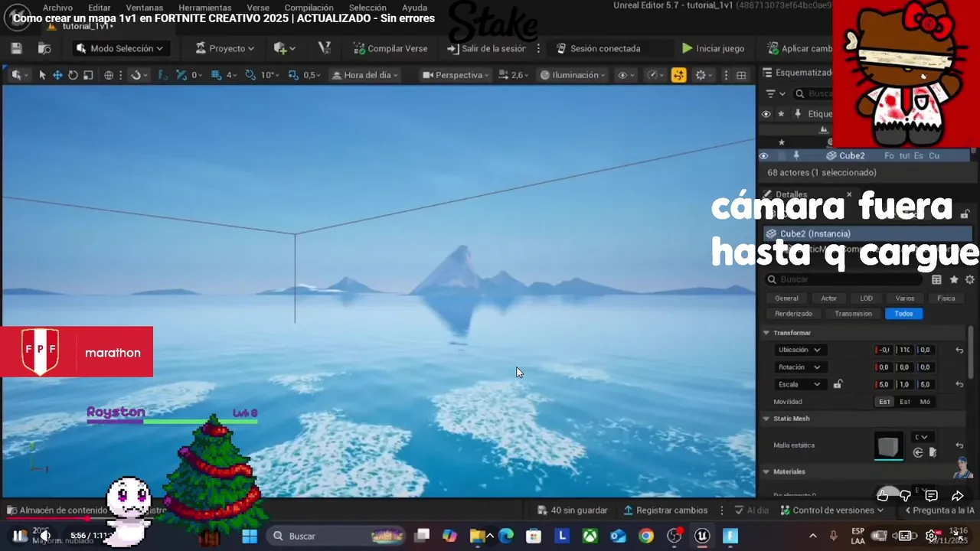Screen dimensions: 980x551
Task: Set Movilidad to Mó option
Action: pos(925,402)
